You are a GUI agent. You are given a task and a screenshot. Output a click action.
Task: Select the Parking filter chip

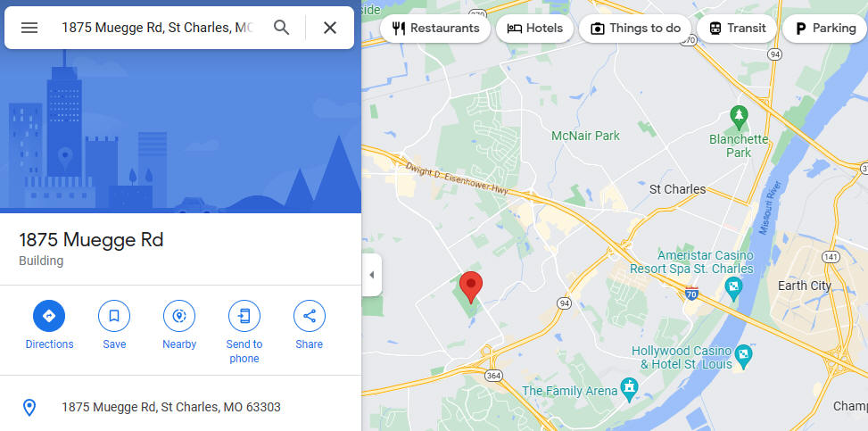click(x=825, y=29)
